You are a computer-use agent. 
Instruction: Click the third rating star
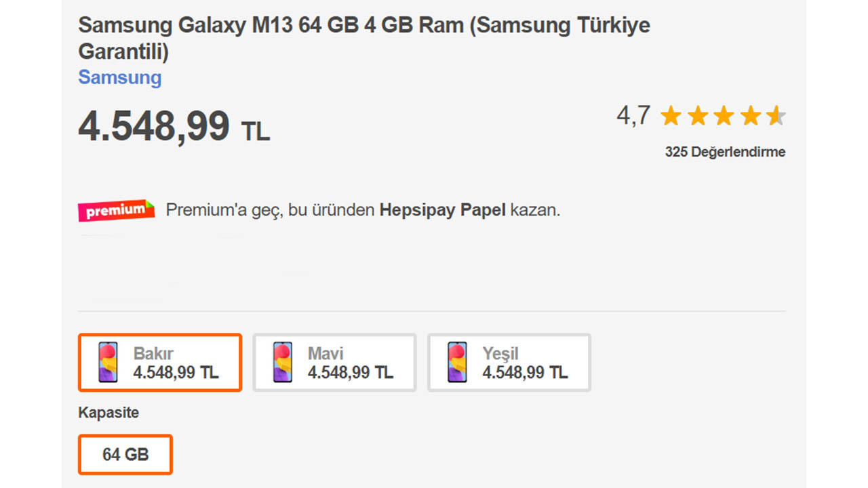(724, 116)
